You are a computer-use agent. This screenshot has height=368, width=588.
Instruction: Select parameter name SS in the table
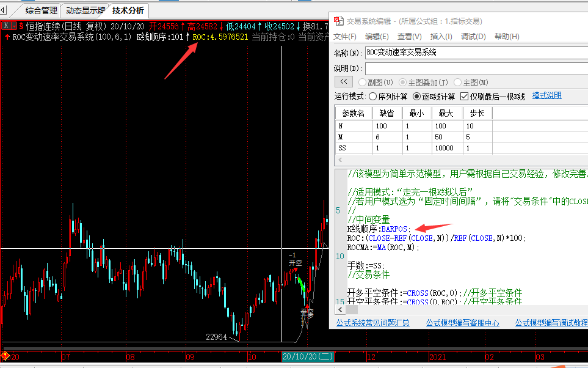(354, 148)
